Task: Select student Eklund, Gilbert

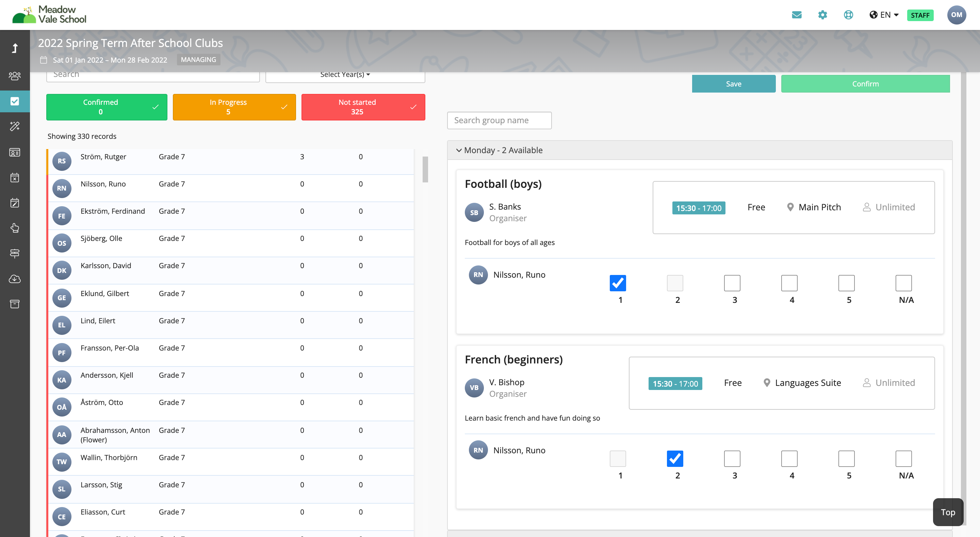Action: [231, 298]
